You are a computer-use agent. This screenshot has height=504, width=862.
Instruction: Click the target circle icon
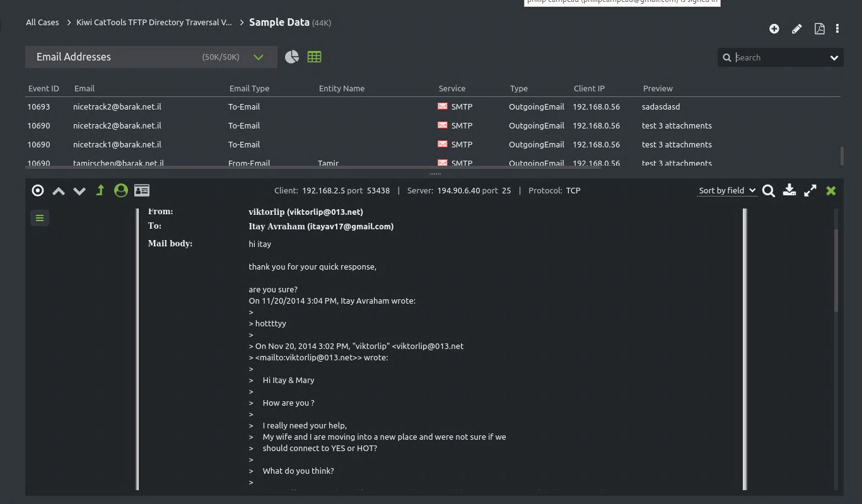pyautogui.click(x=38, y=190)
